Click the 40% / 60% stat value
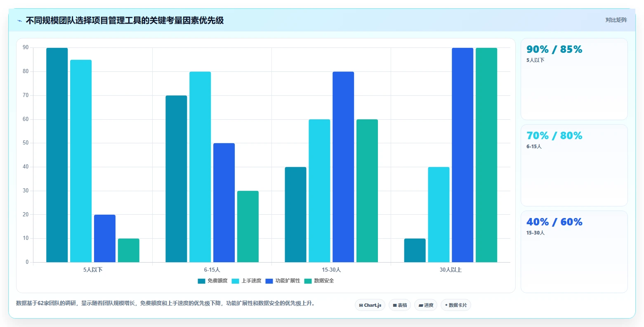Viewport: 644px width, 327px height. pyautogui.click(x=554, y=222)
